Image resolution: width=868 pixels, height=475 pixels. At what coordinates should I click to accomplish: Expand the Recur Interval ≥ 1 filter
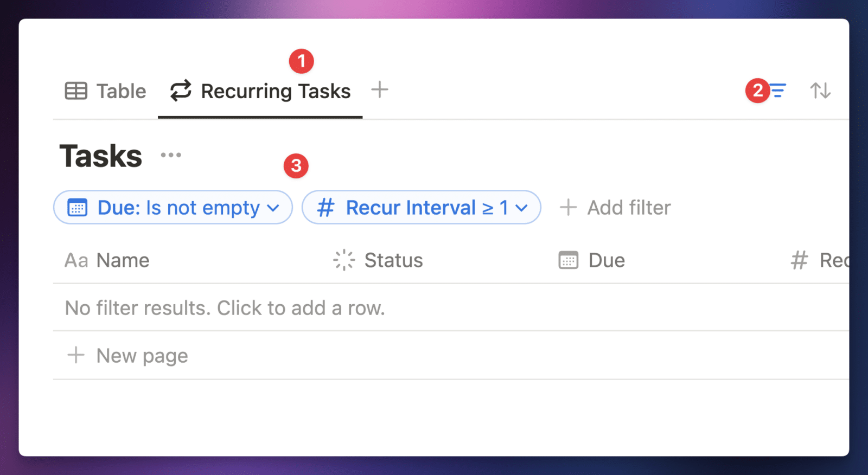(x=422, y=207)
